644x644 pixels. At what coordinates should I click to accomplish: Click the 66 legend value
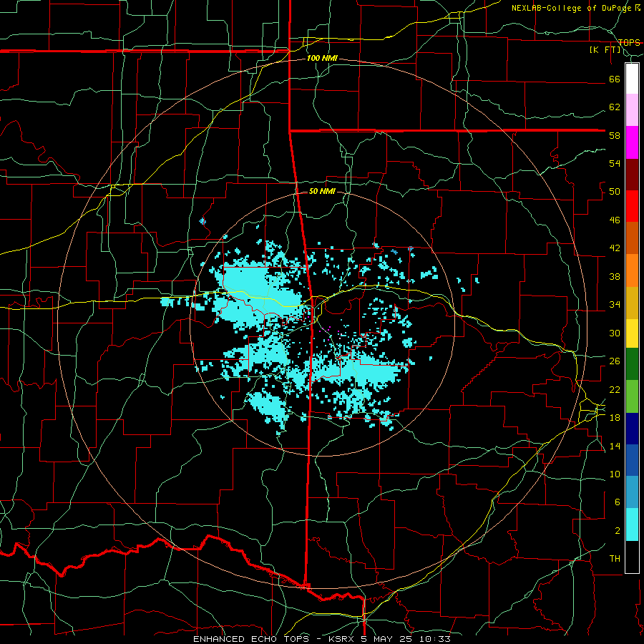pos(615,79)
